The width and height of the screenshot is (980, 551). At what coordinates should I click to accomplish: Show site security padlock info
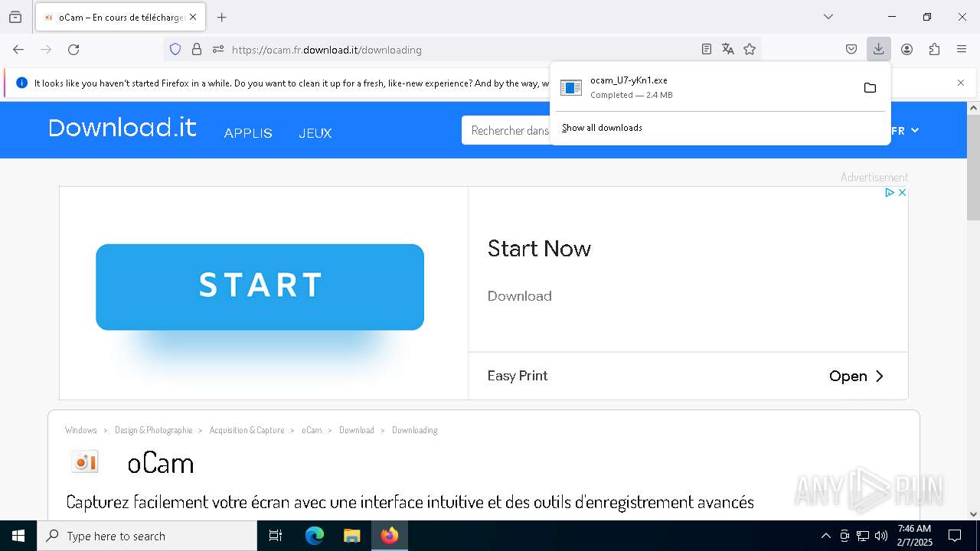click(x=197, y=50)
